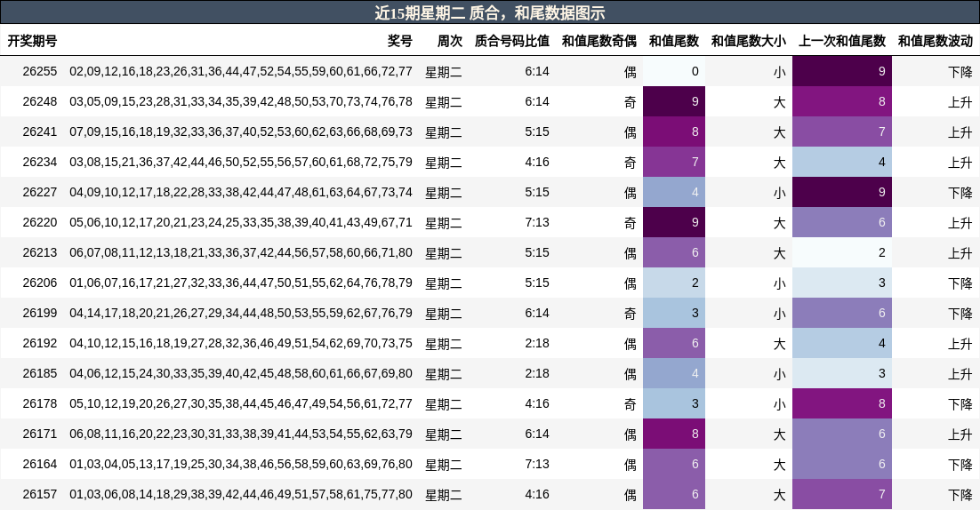Screen dimensions: 980x510
Task: Click the 和值尾数 column header
Action: pos(674,41)
